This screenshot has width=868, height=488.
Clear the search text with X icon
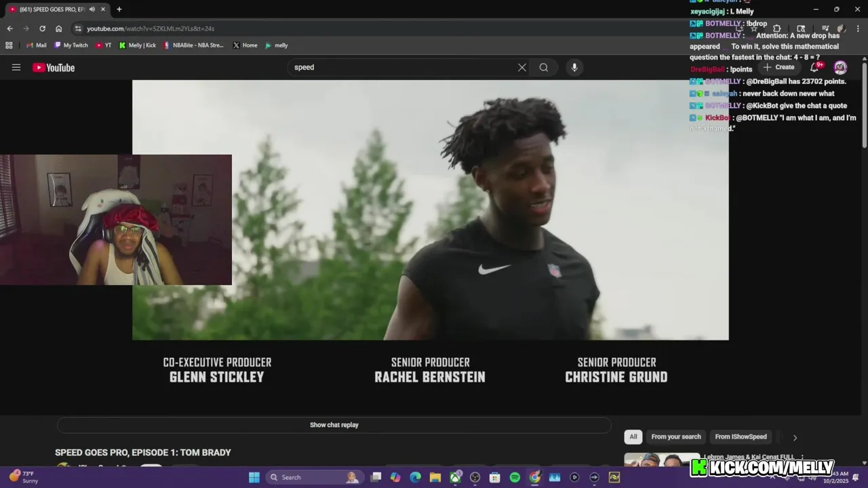coord(522,67)
